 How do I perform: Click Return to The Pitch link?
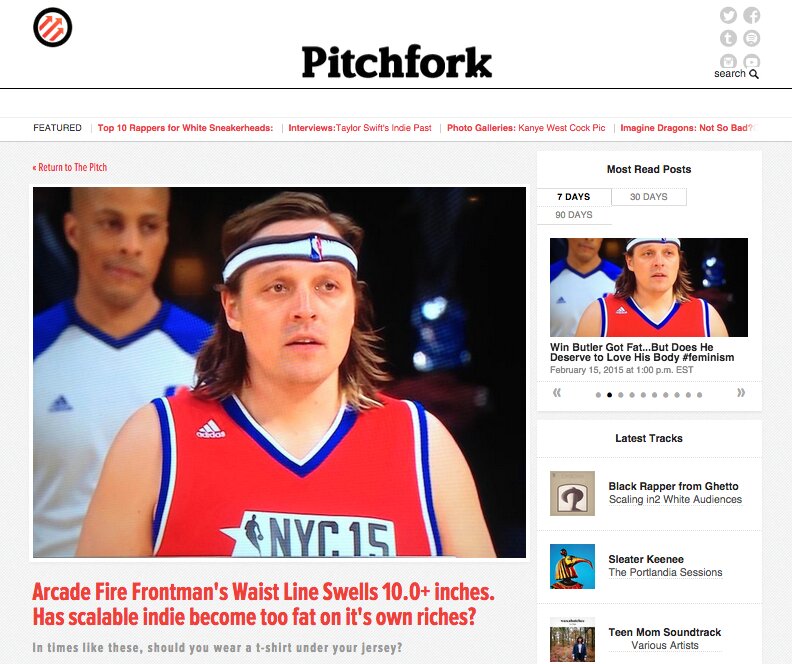pos(70,167)
